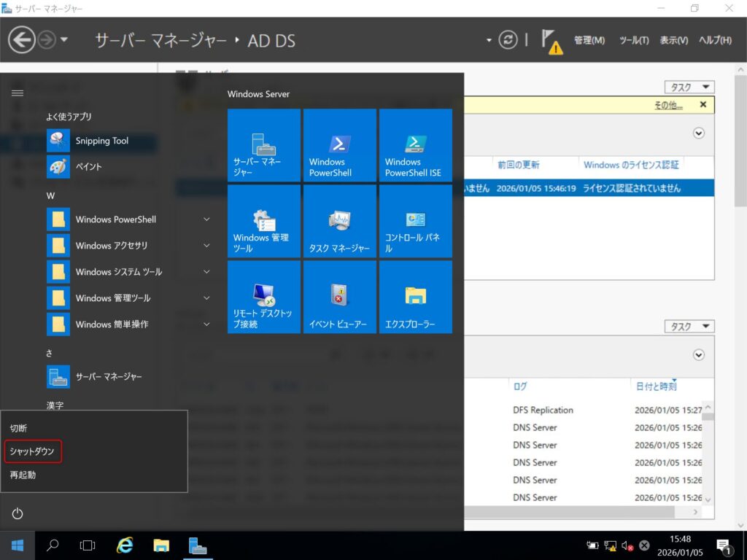The height and width of the screenshot is (560, 747).
Task: Open the Control Panel tile
Action: click(415, 222)
